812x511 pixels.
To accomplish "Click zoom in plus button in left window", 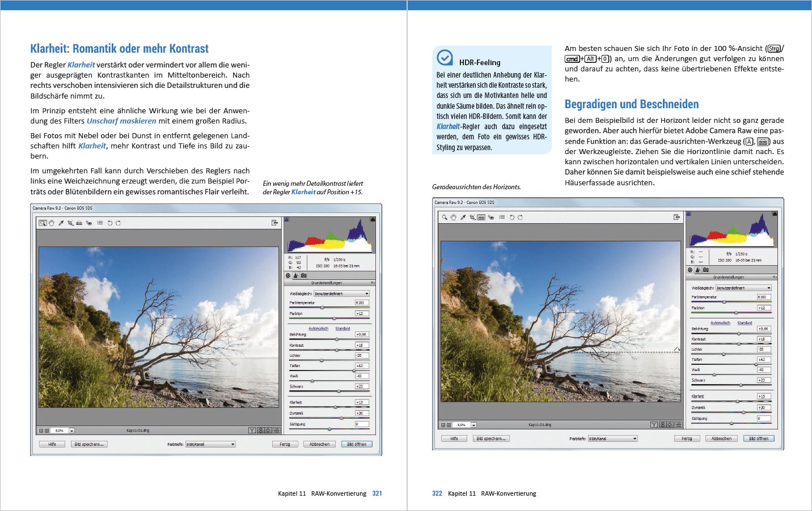I will point(46,431).
